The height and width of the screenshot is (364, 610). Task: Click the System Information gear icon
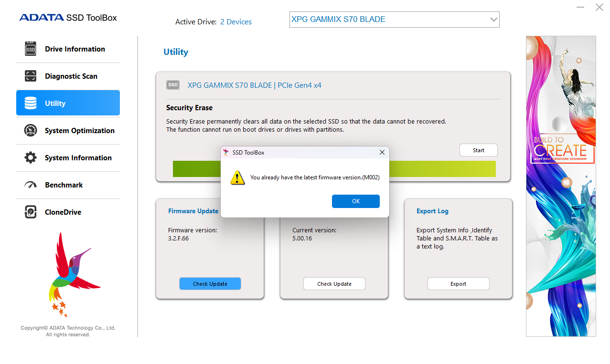31,157
